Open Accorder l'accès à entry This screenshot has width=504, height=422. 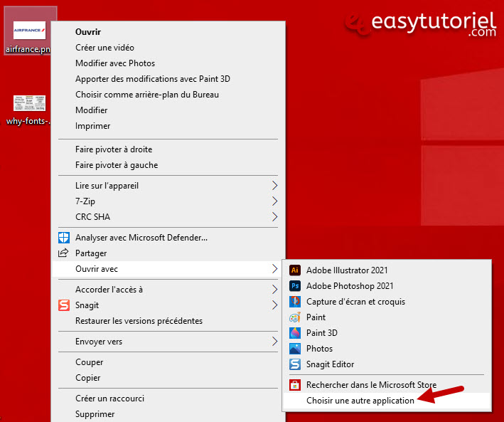pyautogui.click(x=168, y=290)
